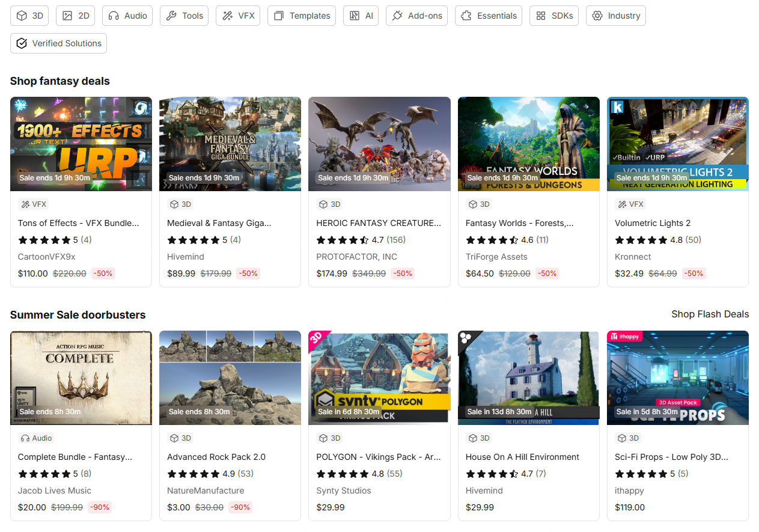Click publisher name Kronnect
Viewport: 759px width, 532px height.
click(x=633, y=257)
